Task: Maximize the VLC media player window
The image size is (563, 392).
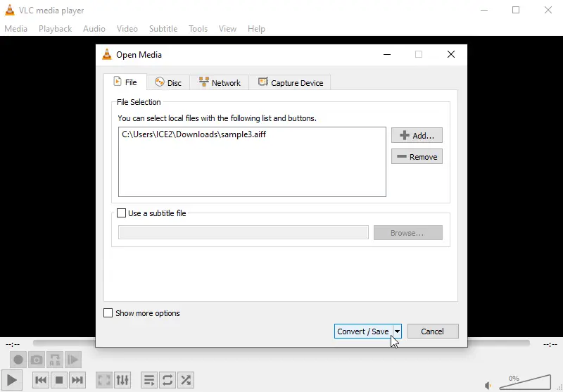Action: (x=516, y=10)
